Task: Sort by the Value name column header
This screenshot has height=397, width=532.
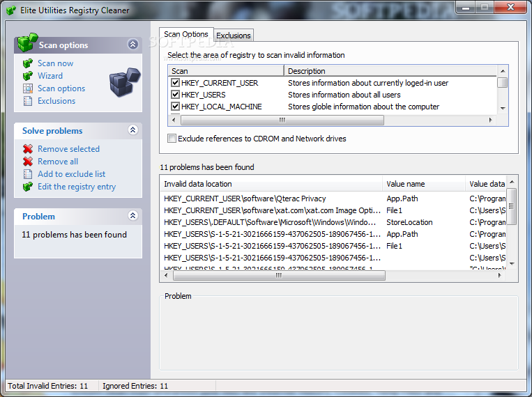Action: pos(424,184)
